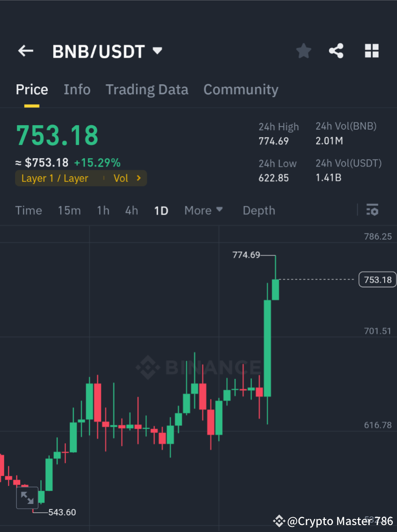
Task: Tap the back arrow to exit chart
Action: (x=25, y=51)
